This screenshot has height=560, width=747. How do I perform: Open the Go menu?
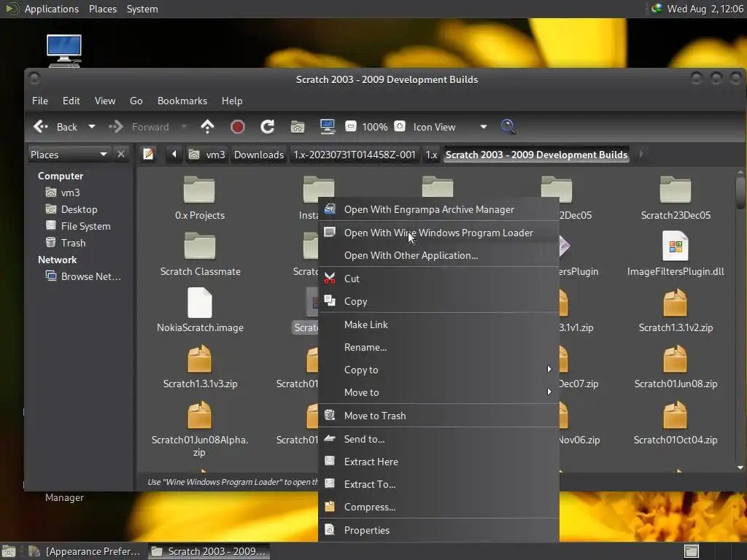tap(136, 101)
